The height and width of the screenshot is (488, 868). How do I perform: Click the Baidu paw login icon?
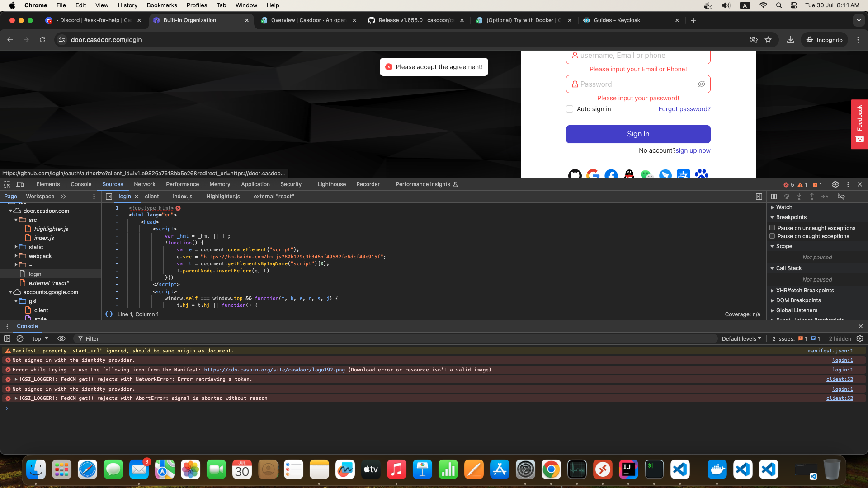click(702, 174)
